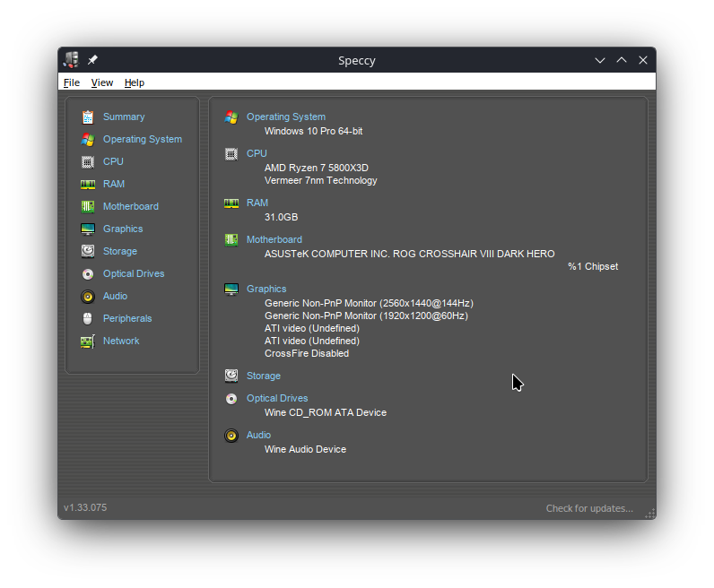Click Audio speaker icon in summary panel
Screen dimensions: 714x588
click(231, 436)
